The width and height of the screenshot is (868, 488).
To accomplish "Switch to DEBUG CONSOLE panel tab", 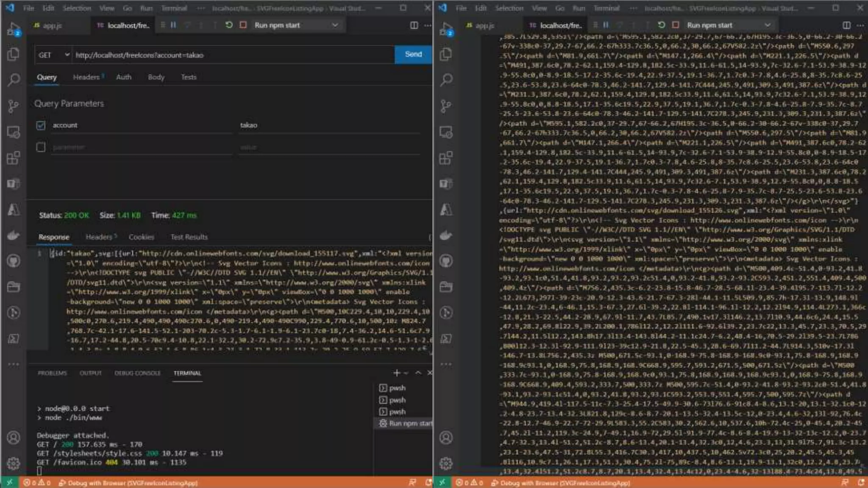I will coord(137,373).
